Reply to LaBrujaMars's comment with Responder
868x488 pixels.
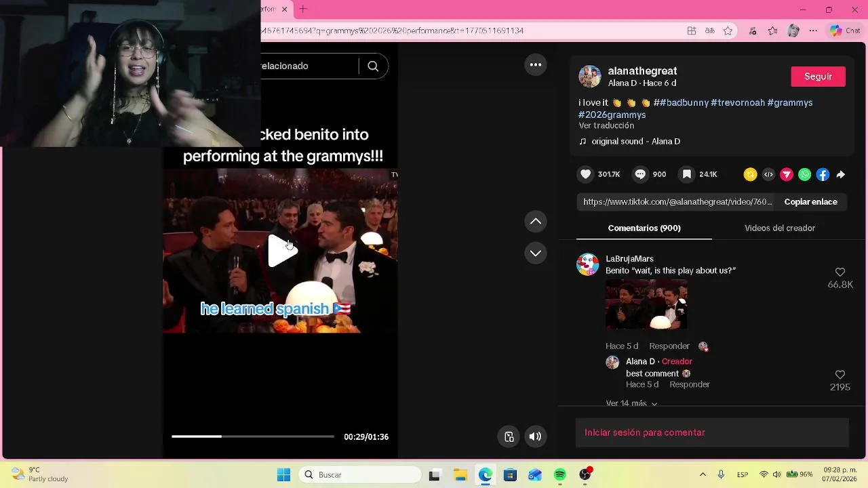click(669, 346)
